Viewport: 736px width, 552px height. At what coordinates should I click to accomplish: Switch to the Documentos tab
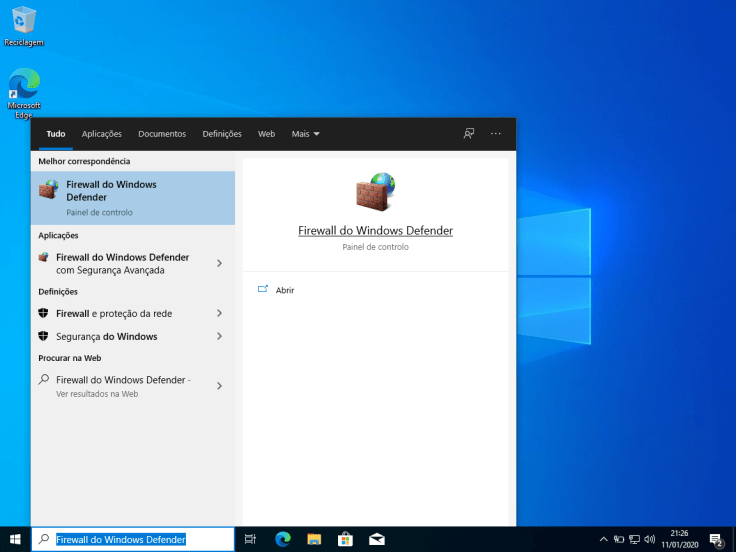coord(162,134)
